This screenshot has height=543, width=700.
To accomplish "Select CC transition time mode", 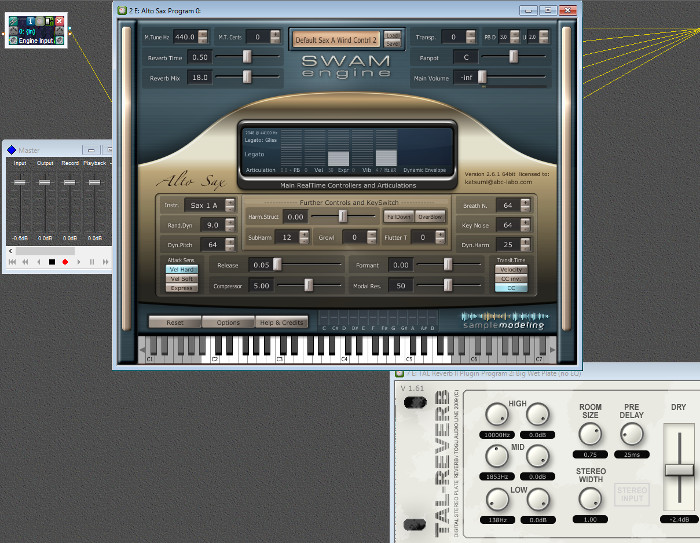I will coord(511,288).
